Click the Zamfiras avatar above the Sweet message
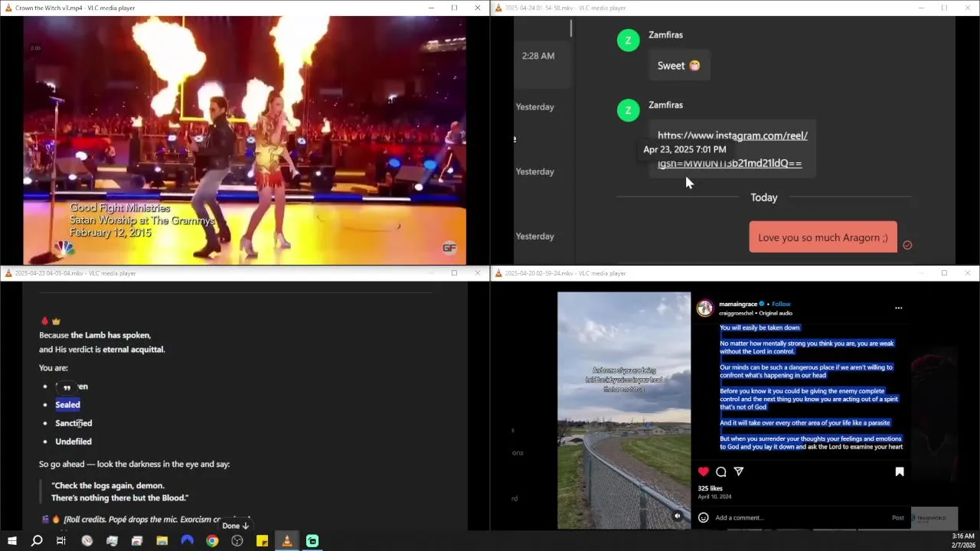This screenshot has width=980, height=551. click(x=628, y=41)
